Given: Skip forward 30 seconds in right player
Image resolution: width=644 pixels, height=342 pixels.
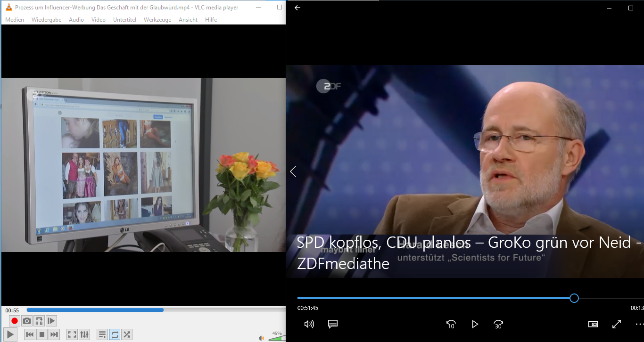Looking at the screenshot, I should point(498,324).
